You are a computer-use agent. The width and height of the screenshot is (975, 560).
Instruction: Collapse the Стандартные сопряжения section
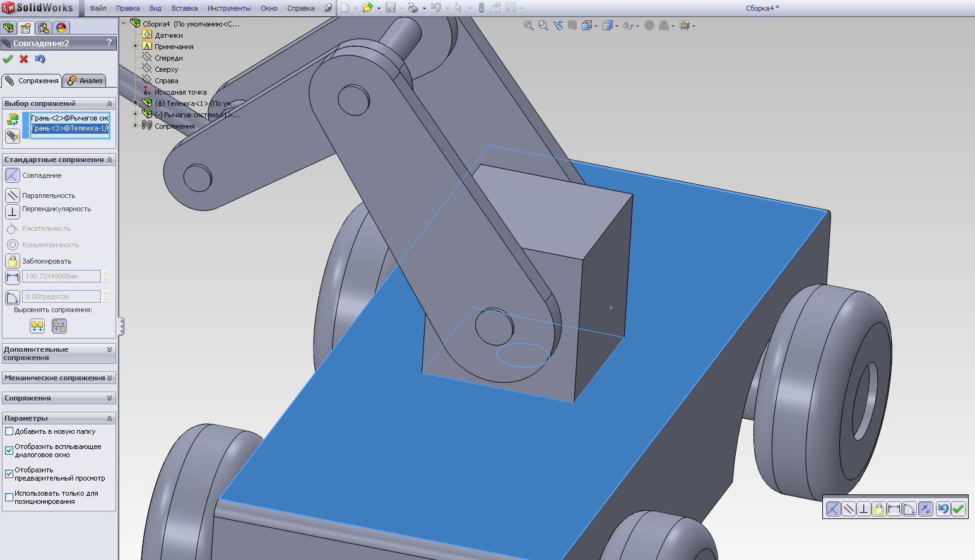109,160
